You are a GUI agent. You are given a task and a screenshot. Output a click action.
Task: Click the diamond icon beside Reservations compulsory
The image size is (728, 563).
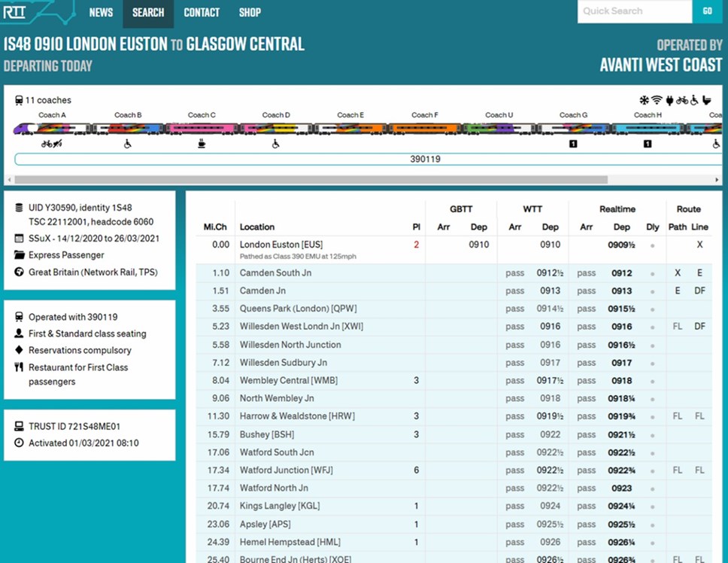(19, 350)
